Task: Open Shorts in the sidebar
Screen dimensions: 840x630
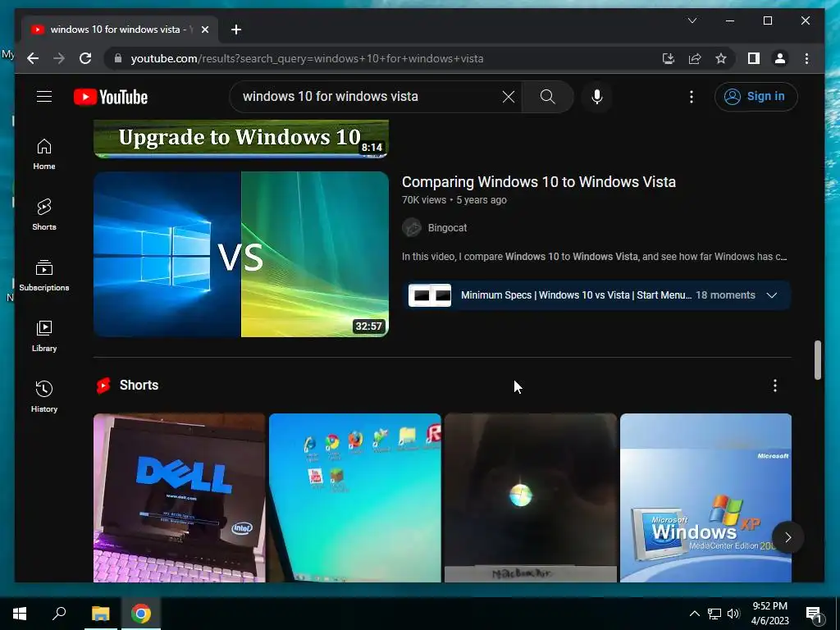Action: [x=44, y=216]
